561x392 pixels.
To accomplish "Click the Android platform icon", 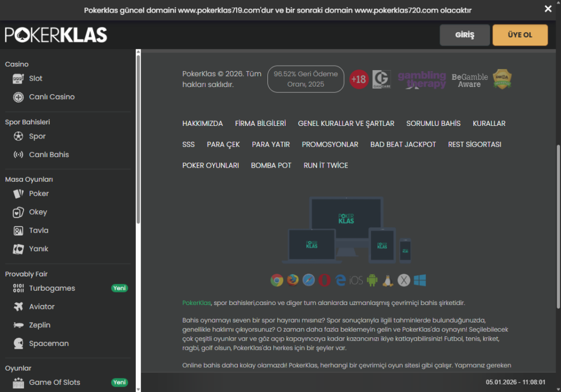I will pyautogui.click(x=373, y=280).
